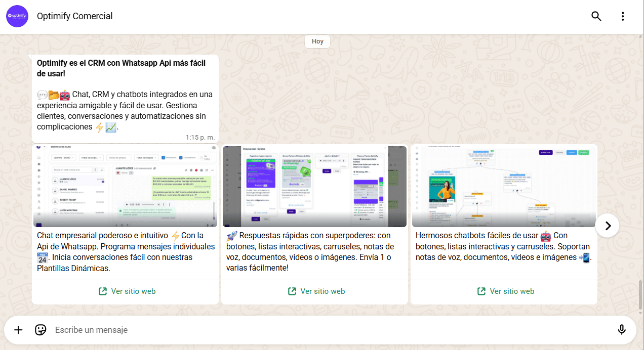Open the chatbot flow diagram thumbnail
The height and width of the screenshot is (350, 644).
pyautogui.click(x=504, y=186)
